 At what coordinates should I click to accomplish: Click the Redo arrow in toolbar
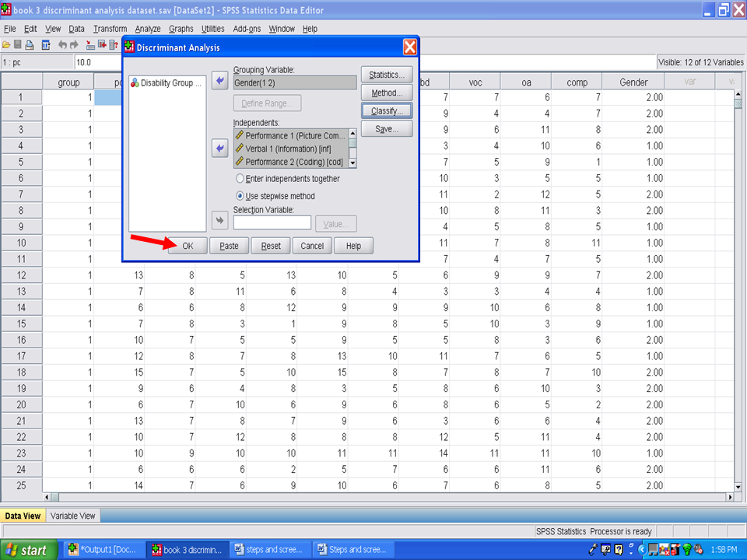point(74,45)
